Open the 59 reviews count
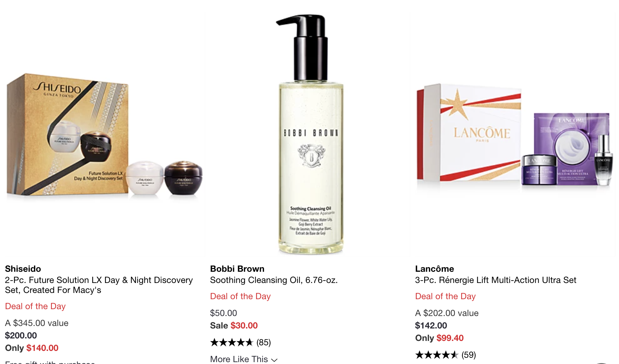 pos(469,355)
